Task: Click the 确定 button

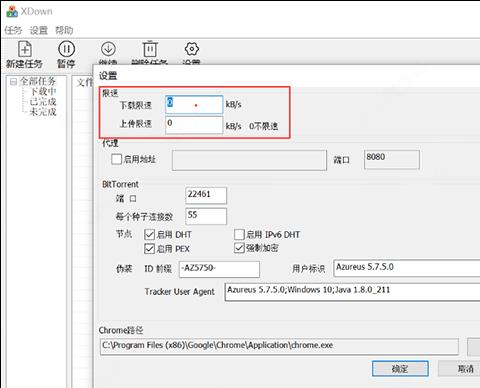Action: (x=400, y=369)
